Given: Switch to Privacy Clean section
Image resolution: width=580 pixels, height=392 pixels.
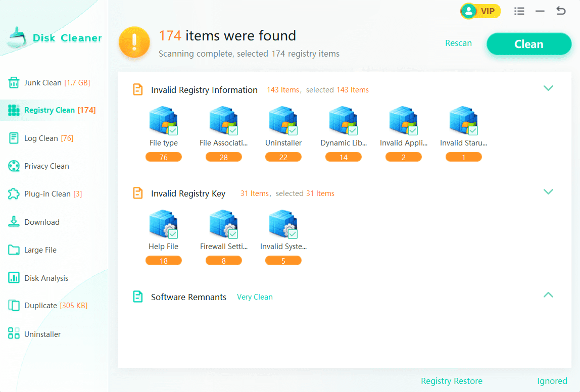Looking at the screenshot, I should pyautogui.click(x=46, y=166).
